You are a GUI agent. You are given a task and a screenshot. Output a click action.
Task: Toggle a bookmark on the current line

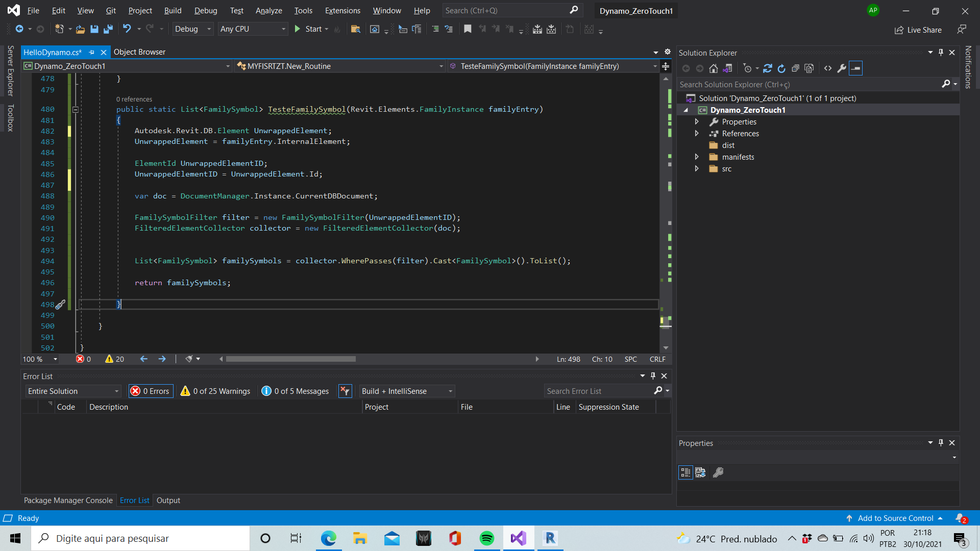click(468, 29)
